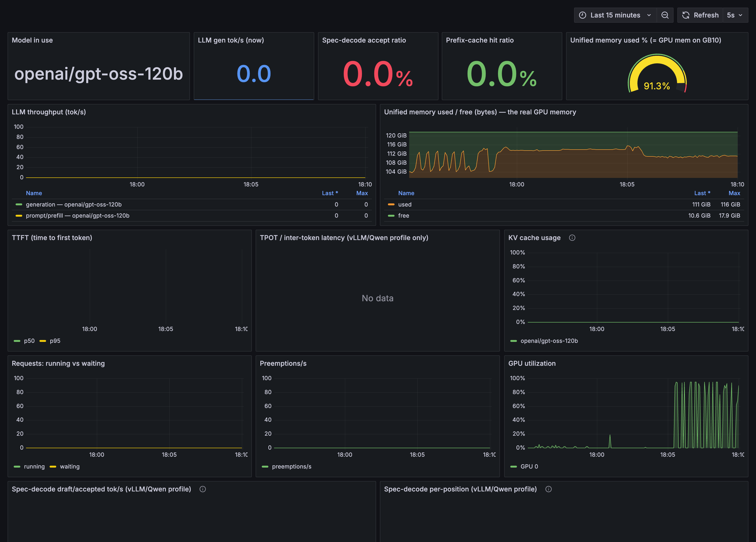Toggle generation — openai/gpt-oss-120b legend series
This screenshot has width=756, height=542.
tap(74, 204)
